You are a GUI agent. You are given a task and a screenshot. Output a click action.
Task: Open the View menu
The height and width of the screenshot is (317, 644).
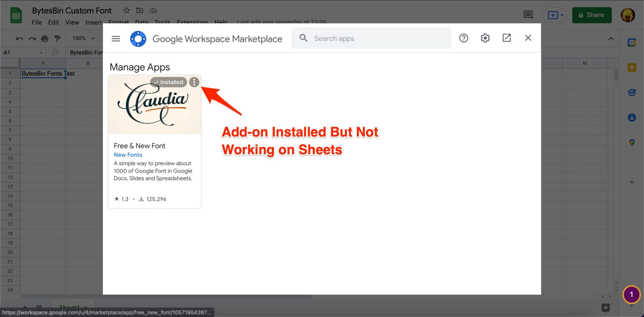click(x=72, y=22)
